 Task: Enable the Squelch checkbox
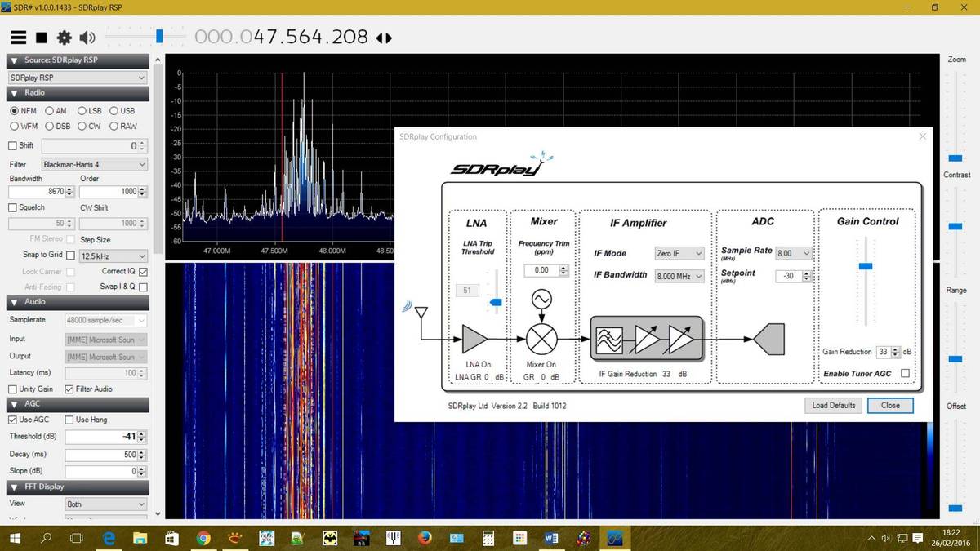point(12,207)
